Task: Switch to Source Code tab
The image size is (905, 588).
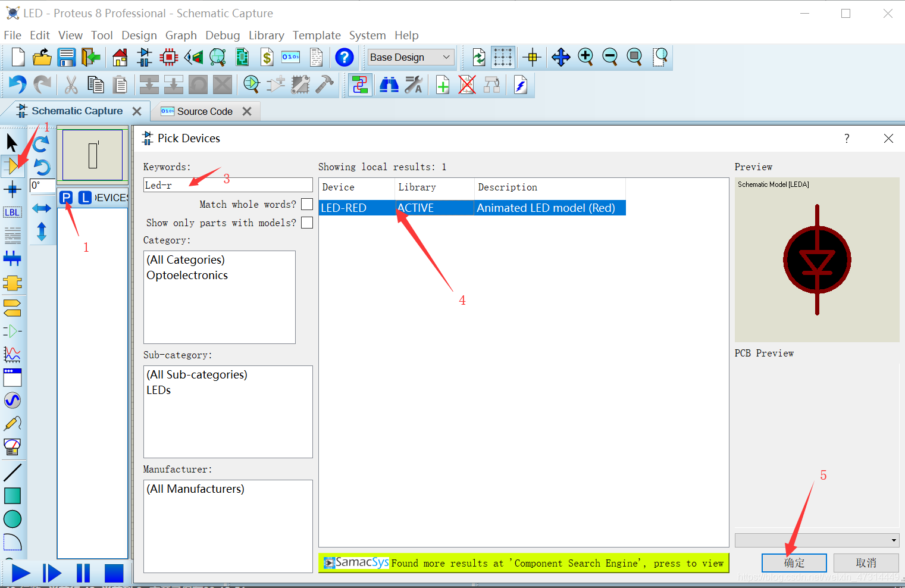Action: point(205,111)
